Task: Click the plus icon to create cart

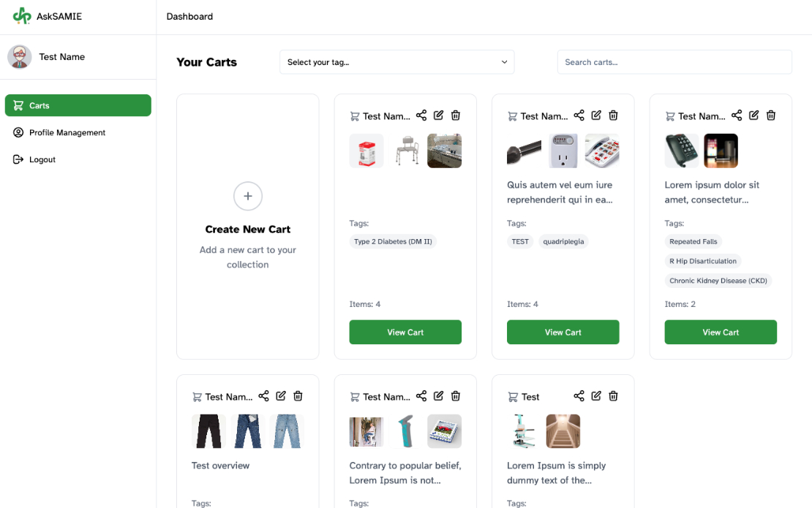Action: coord(248,196)
